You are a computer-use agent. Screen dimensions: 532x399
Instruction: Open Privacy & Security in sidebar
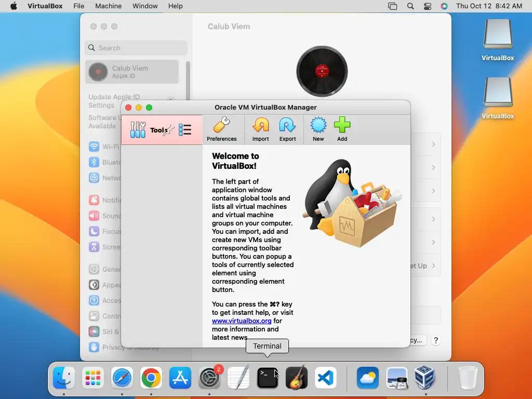(104, 347)
